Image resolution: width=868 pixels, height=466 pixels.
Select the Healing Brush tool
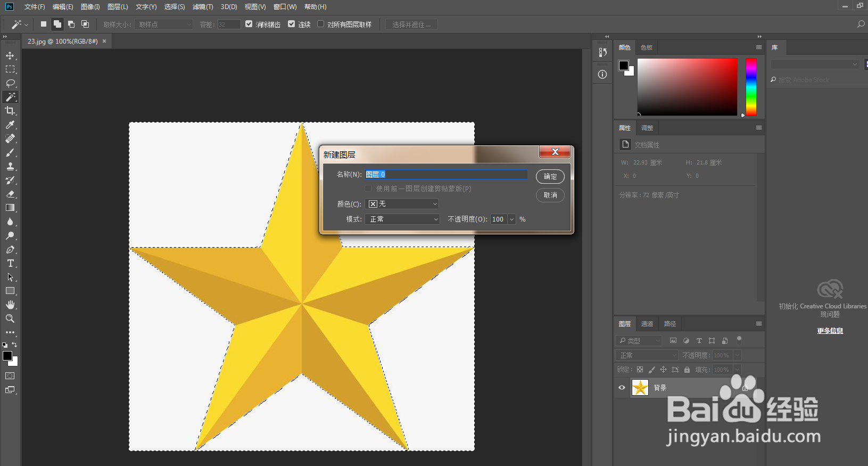point(10,138)
